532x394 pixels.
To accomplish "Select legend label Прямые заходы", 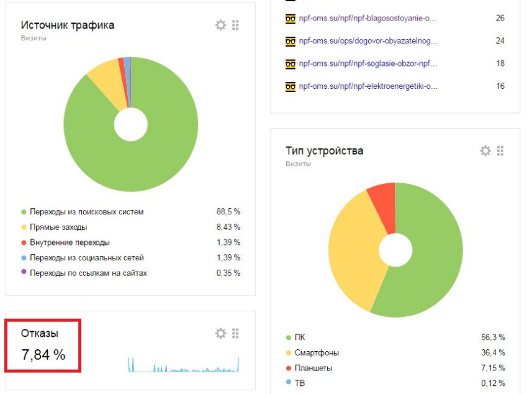I will pyautogui.click(x=58, y=227).
